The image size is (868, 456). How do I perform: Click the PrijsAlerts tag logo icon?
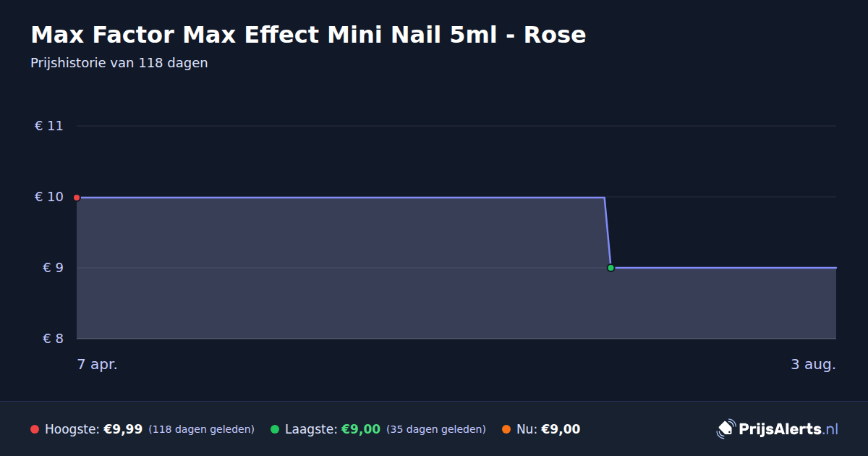(726, 429)
